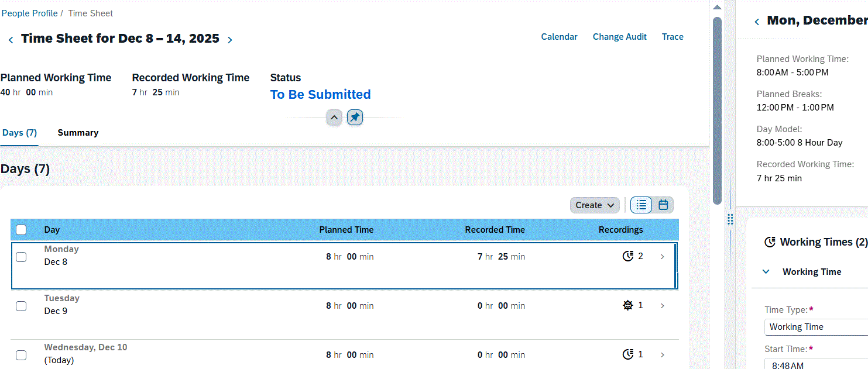Open the Create dropdown
Image resolution: width=868 pixels, height=369 pixels.
point(595,205)
